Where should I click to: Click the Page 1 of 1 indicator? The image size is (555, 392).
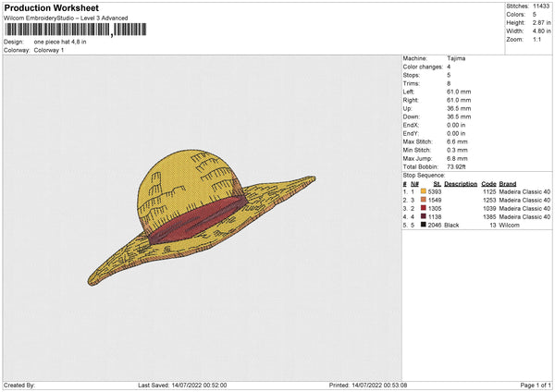coord(536,385)
